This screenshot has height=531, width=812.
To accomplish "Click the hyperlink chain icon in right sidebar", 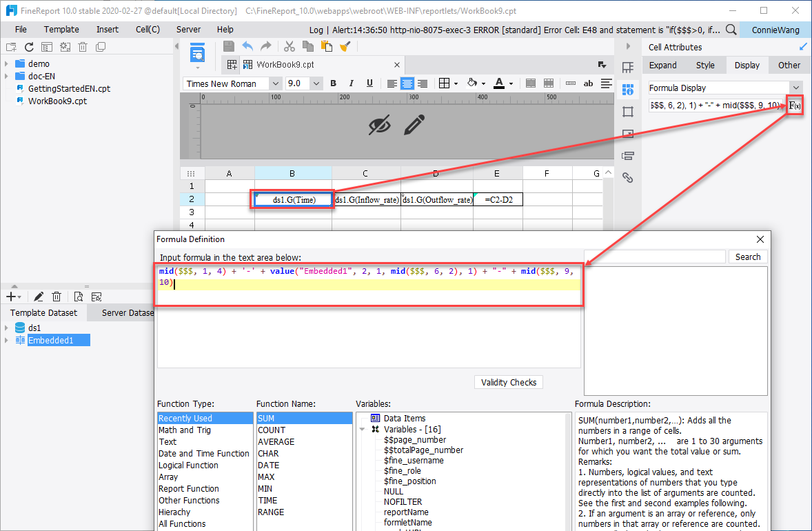I will click(628, 177).
